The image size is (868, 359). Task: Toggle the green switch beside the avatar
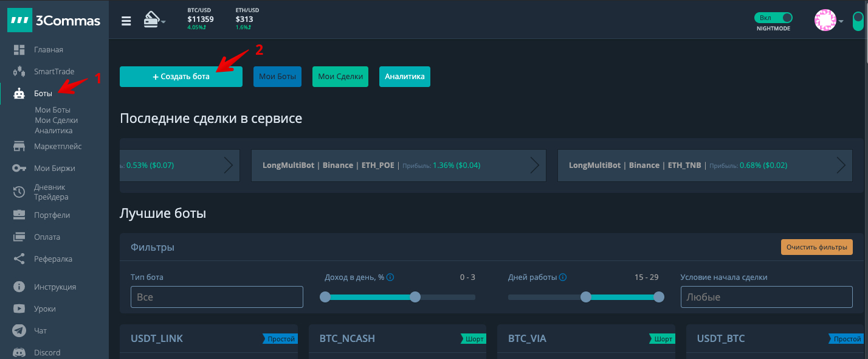tap(858, 21)
